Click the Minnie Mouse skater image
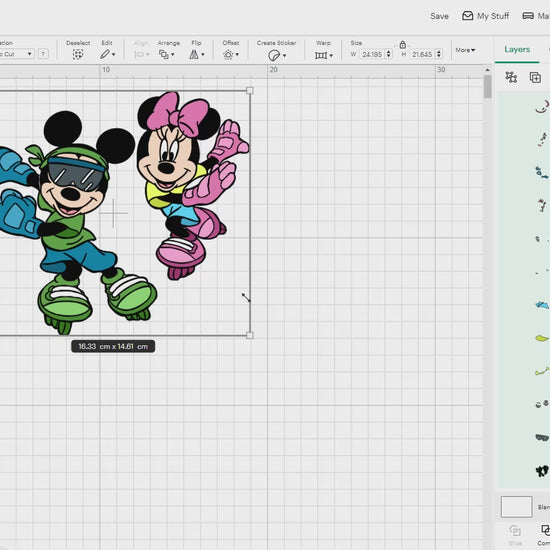The height and width of the screenshot is (550, 550). click(x=193, y=186)
